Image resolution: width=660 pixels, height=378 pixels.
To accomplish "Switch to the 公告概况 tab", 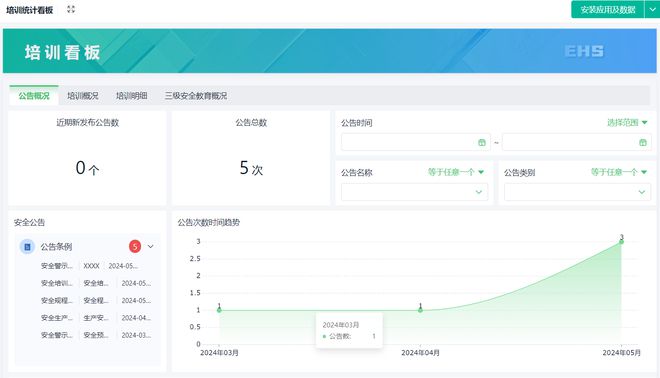I will 34,96.
